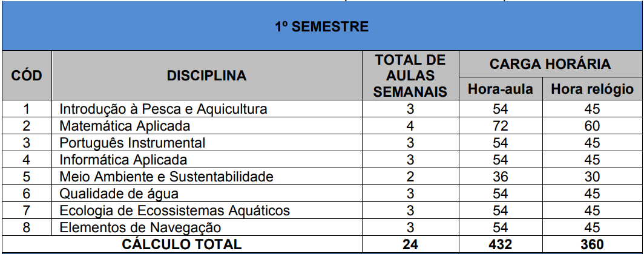This screenshot has height=254, width=644.
Task: Click the "Elementos de Navegação" discipline
Action: pos(140,227)
